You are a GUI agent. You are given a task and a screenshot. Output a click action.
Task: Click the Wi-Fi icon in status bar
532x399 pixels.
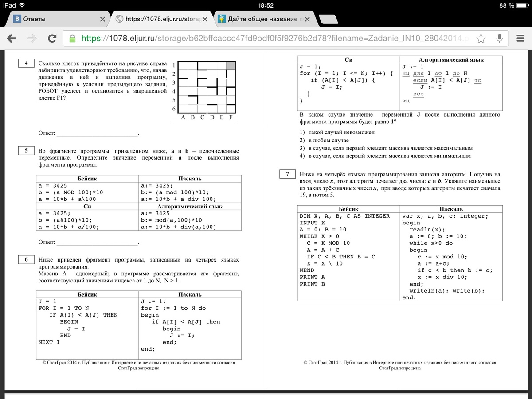tap(22, 5)
